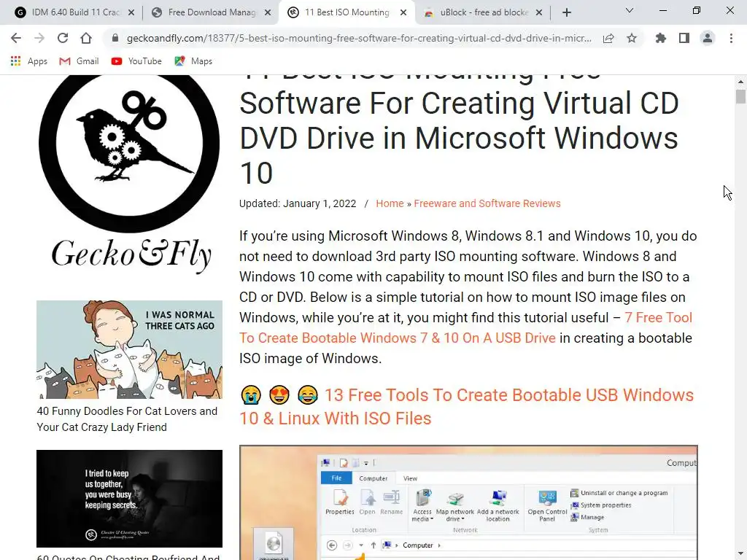Open the Home breadcrumb link

(390, 203)
